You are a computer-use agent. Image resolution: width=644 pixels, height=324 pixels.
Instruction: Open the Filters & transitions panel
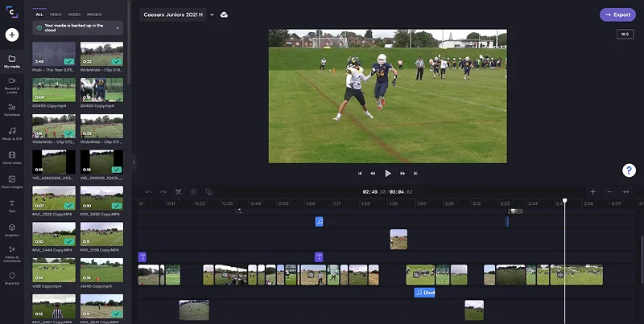[x=12, y=252]
